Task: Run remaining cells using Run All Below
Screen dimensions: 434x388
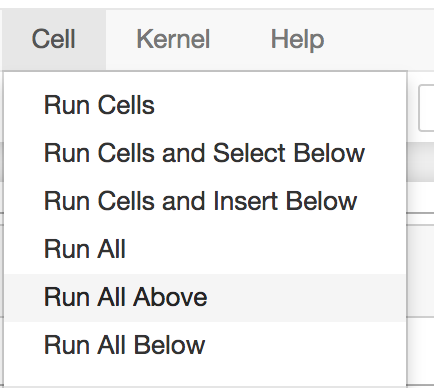Action: pos(205,345)
